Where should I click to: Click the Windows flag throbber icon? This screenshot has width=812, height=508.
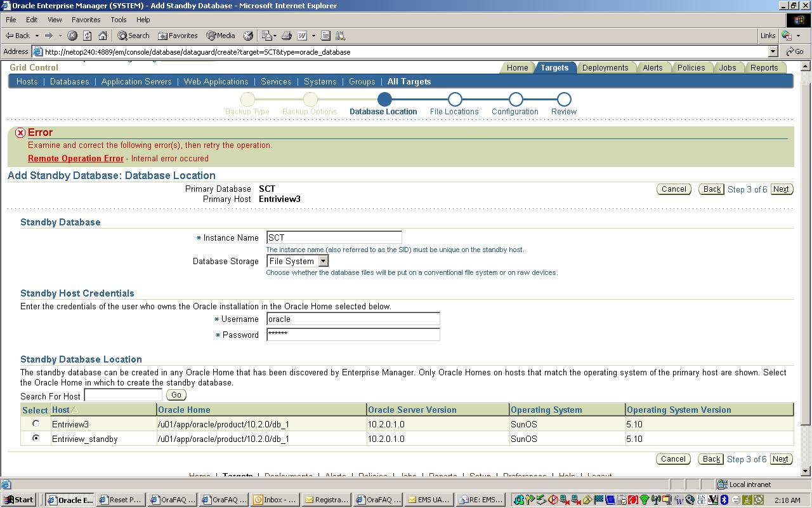tap(798, 20)
